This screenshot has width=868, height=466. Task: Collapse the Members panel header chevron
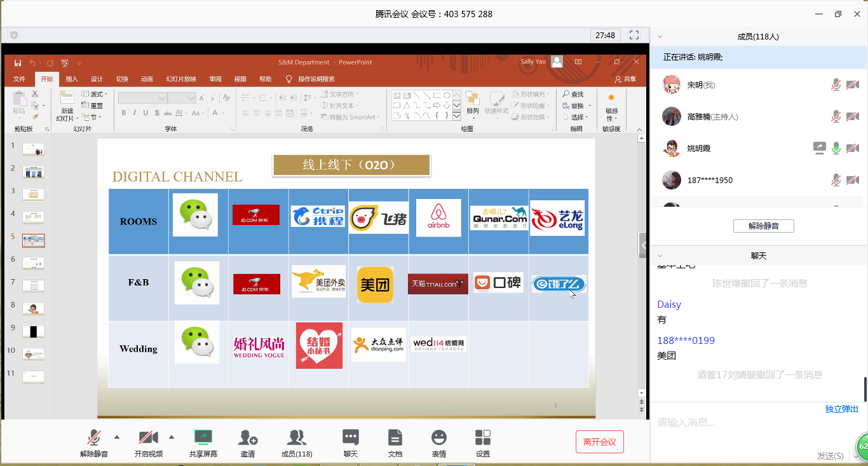click(x=660, y=37)
